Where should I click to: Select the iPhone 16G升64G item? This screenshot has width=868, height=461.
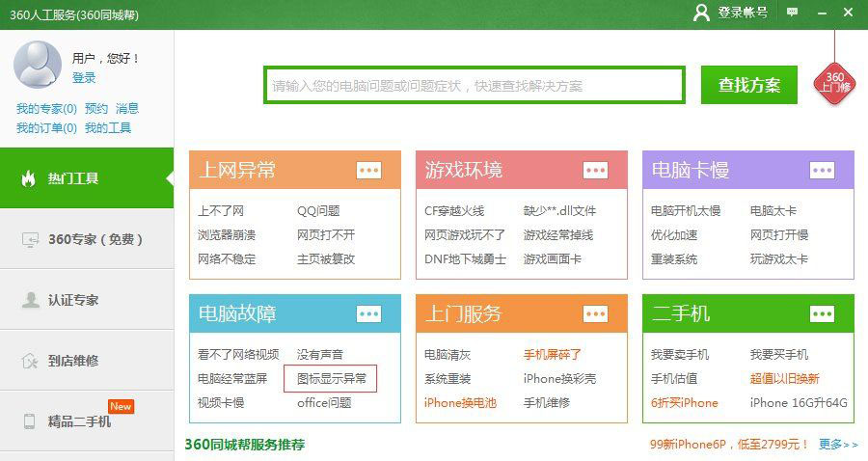click(799, 403)
